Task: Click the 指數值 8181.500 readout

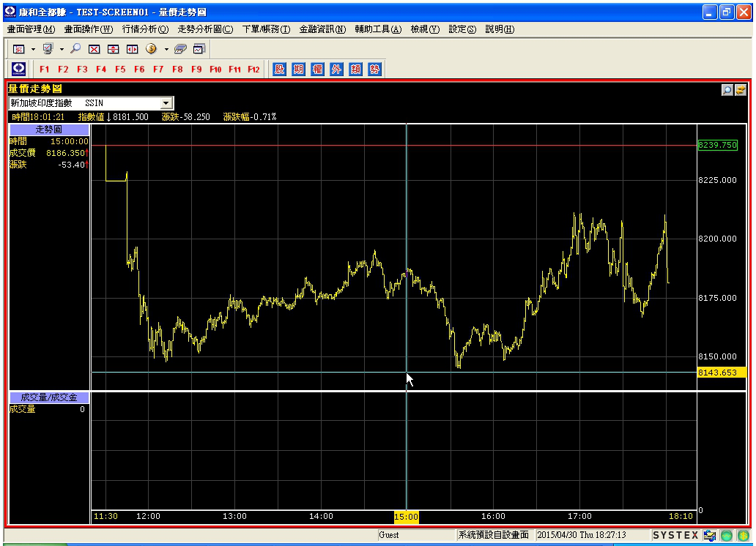Action: 114,117
